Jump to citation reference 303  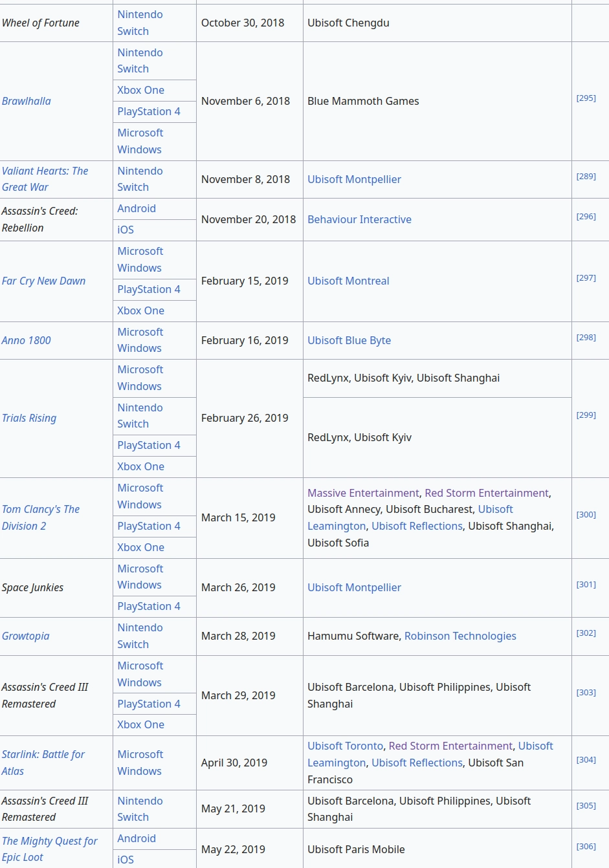(586, 693)
